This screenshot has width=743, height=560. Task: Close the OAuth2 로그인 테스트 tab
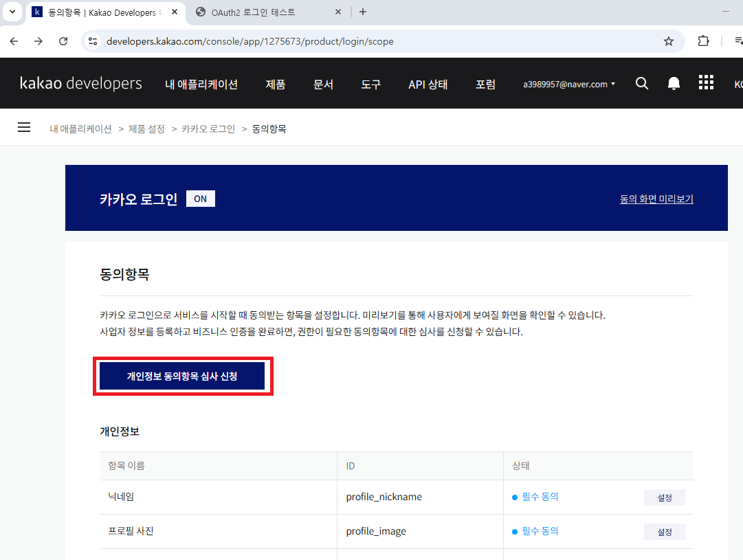(x=338, y=12)
